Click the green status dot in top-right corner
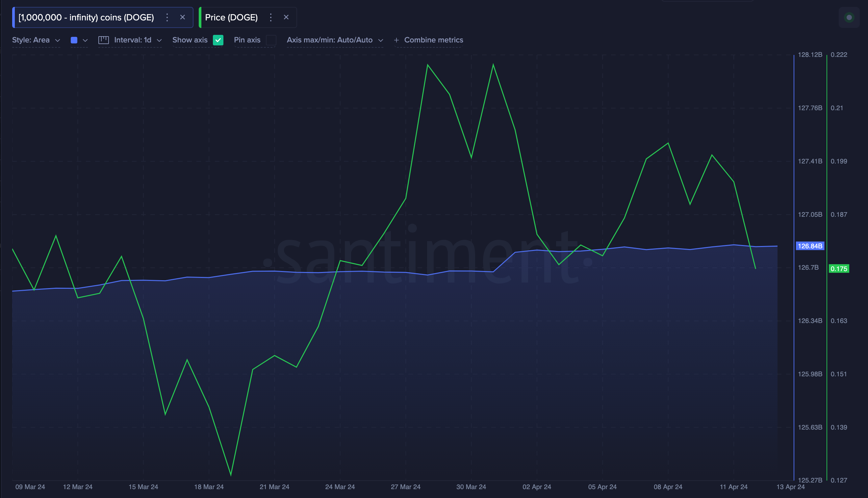The image size is (868, 498). click(x=849, y=17)
